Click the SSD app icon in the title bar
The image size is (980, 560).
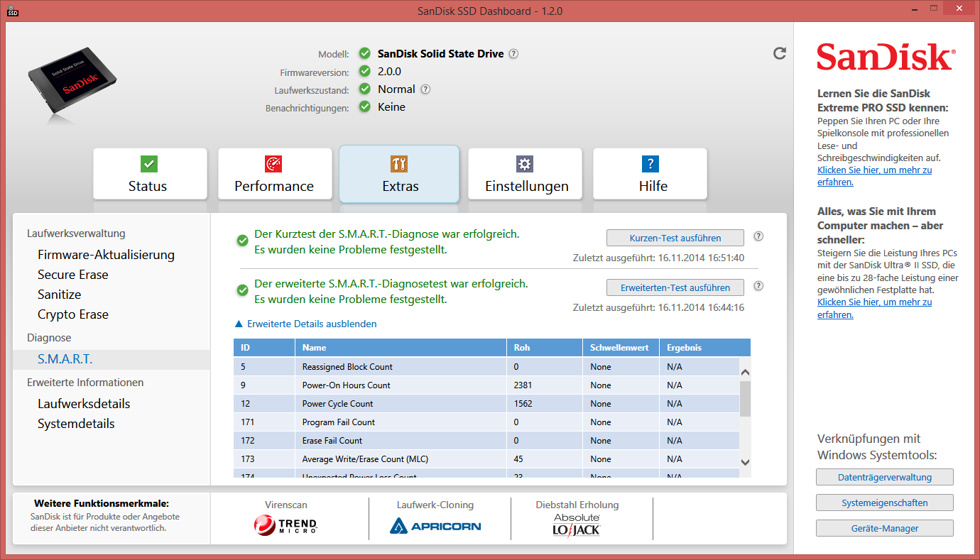[x=13, y=11]
